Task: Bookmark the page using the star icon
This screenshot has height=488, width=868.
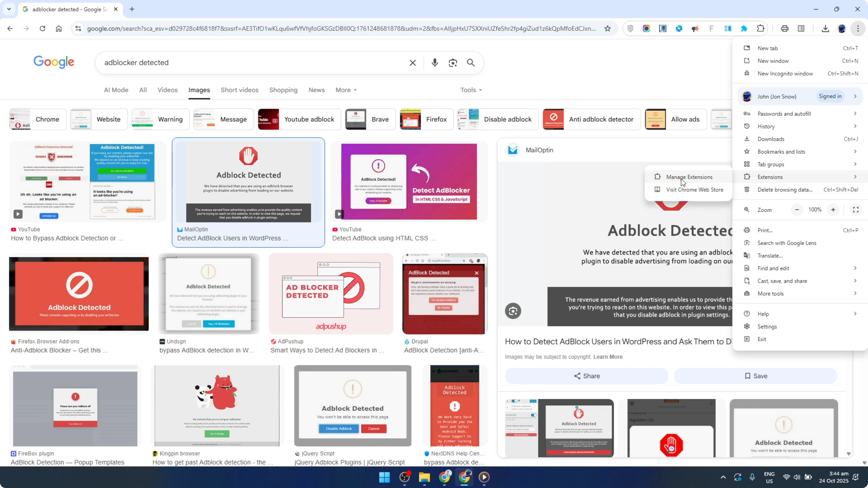Action: pyautogui.click(x=608, y=28)
